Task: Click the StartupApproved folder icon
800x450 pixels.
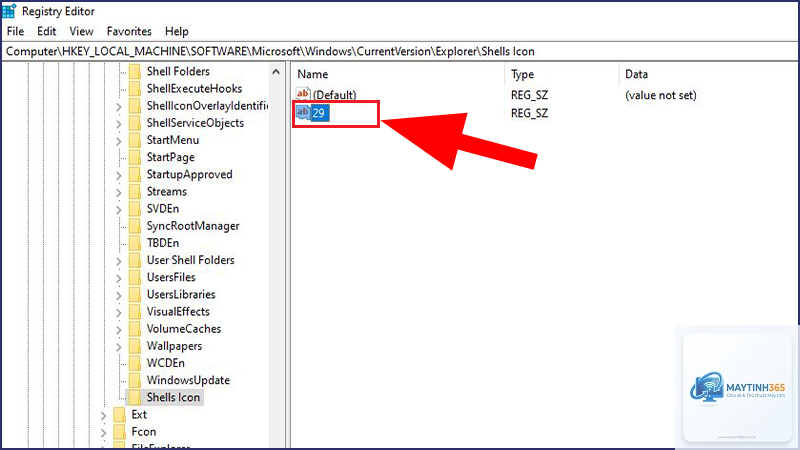Action: [135, 174]
